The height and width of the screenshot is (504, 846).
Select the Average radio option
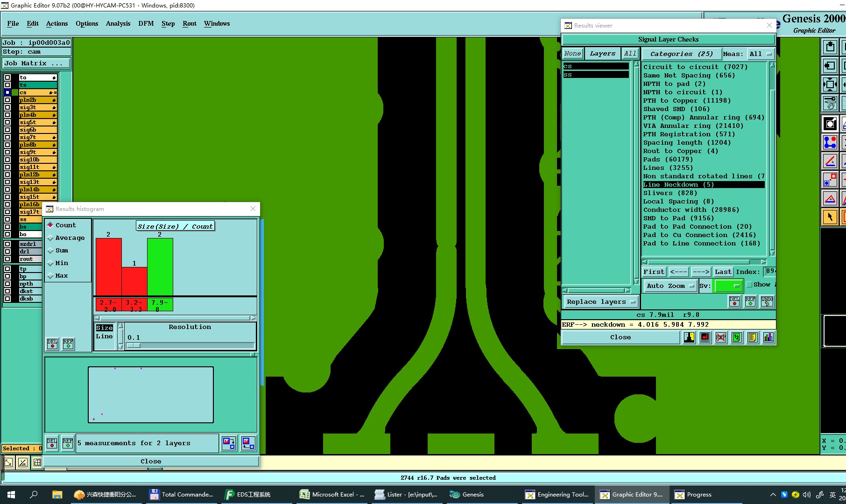(x=66, y=238)
